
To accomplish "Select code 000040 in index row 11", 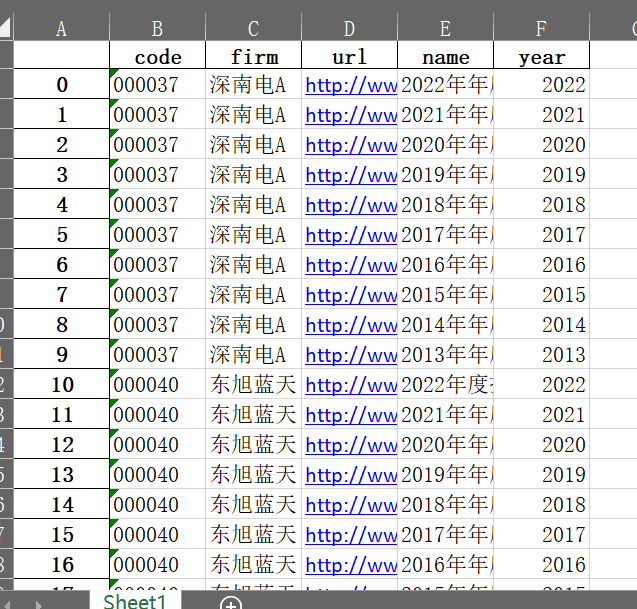I will point(158,414).
